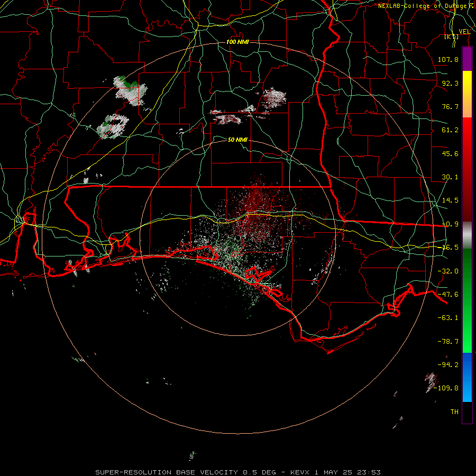This screenshot has width=476, height=476.
Task: Click the blue segment of the velocity color bar
Action: (x=467, y=377)
